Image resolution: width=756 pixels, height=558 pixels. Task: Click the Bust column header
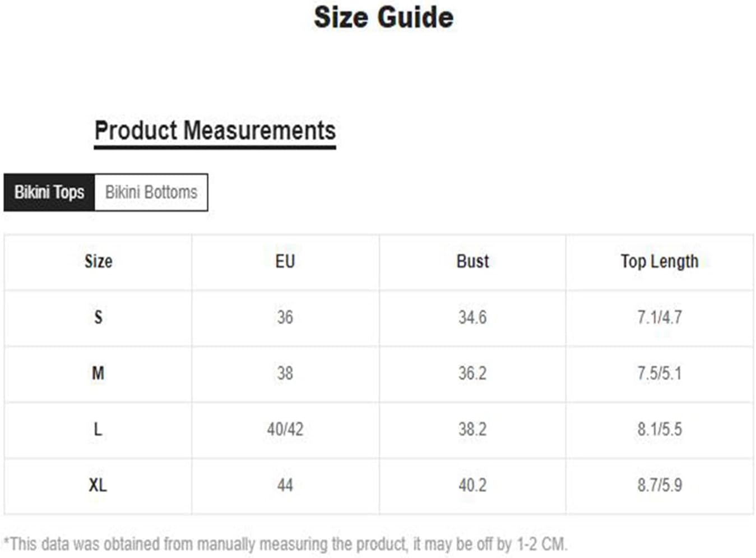coord(472,262)
